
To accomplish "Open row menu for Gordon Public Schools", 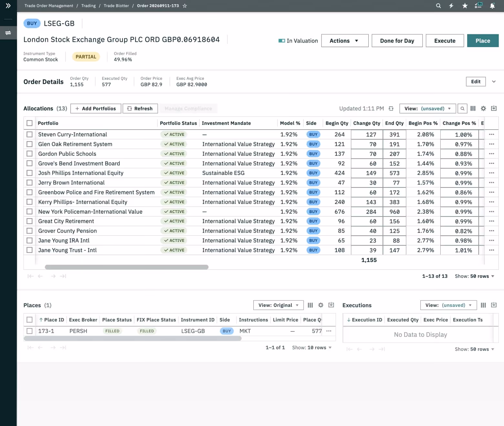I will pyautogui.click(x=491, y=154).
